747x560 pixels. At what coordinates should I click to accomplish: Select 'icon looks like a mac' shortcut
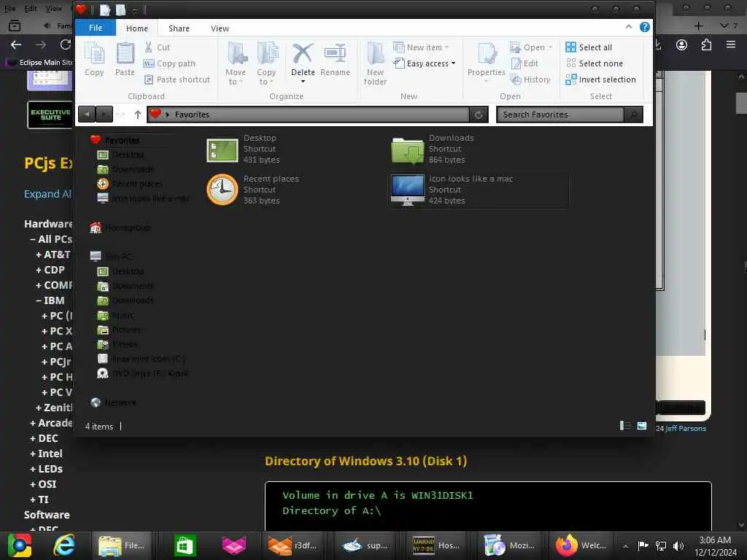tap(478, 190)
